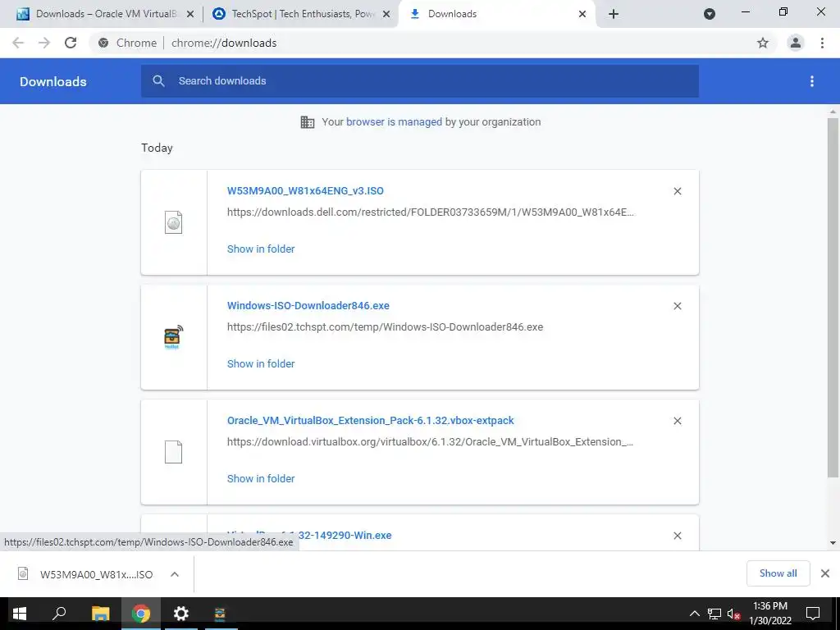Switch to Oracle VM VirtualBox Downloads tab
Image resolution: width=840 pixels, height=630 pixels.
[x=105, y=14]
